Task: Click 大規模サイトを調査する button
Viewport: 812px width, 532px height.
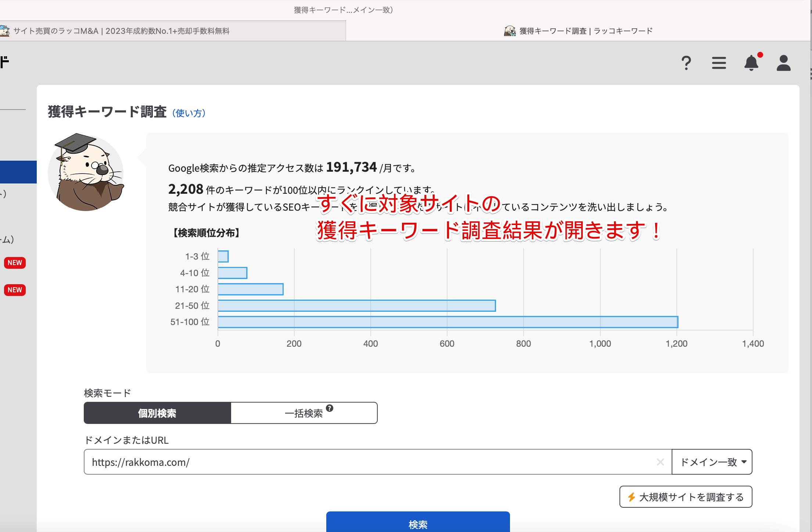Action: (x=686, y=497)
